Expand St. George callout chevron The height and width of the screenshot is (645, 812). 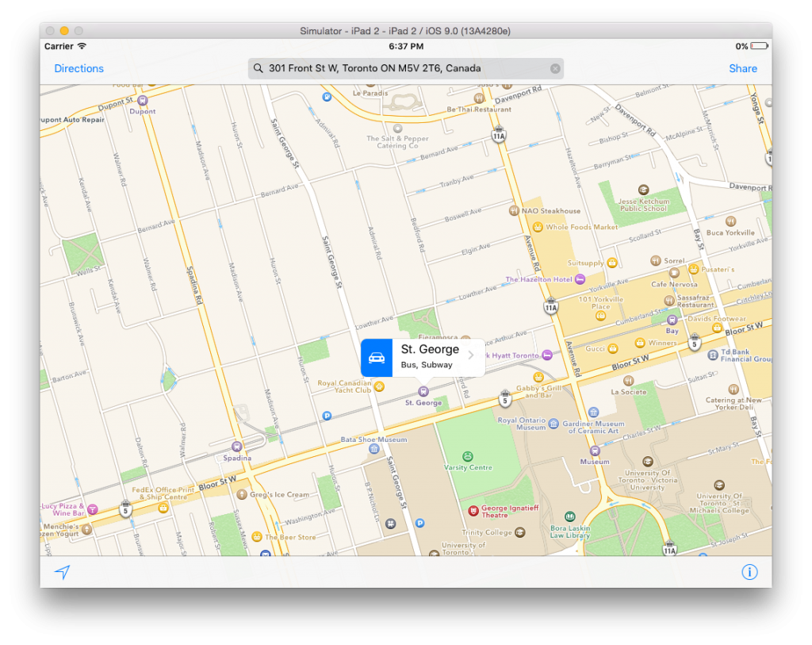click(x=471, y=355)
